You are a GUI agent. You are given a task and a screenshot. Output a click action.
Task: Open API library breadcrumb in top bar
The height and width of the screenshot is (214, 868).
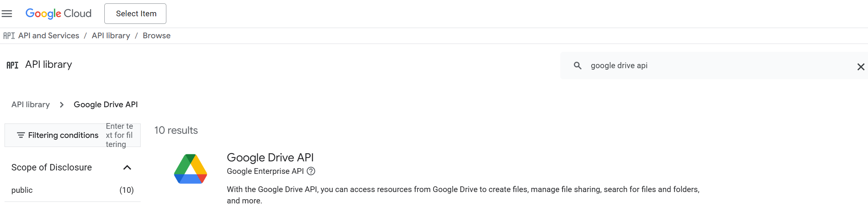[111, 36]
